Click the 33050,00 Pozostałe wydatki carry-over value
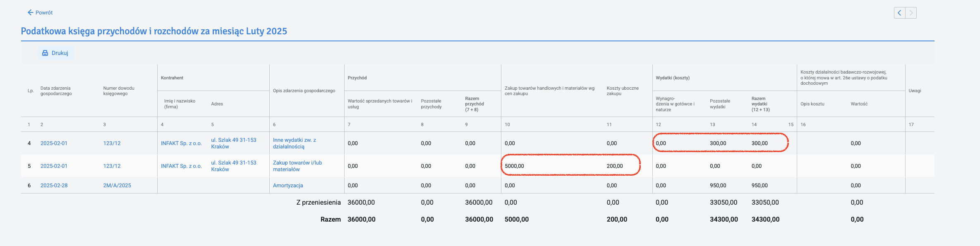The image size is (980, 246). coord(724,203)
